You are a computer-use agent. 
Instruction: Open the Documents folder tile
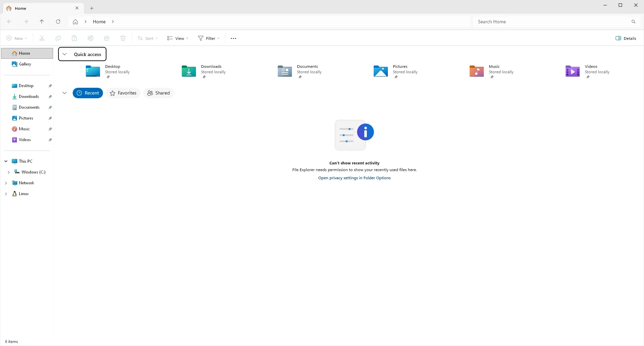tap(300, 72)
